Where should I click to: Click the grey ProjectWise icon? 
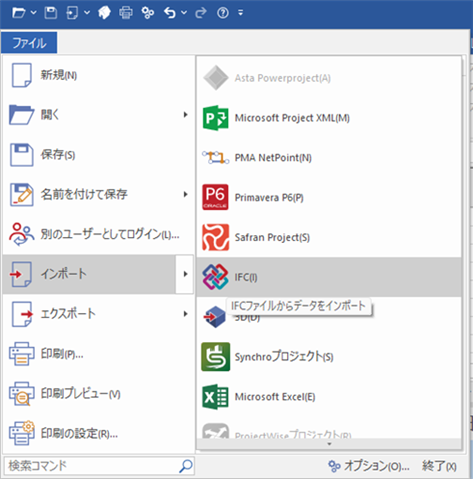point(216,431)
